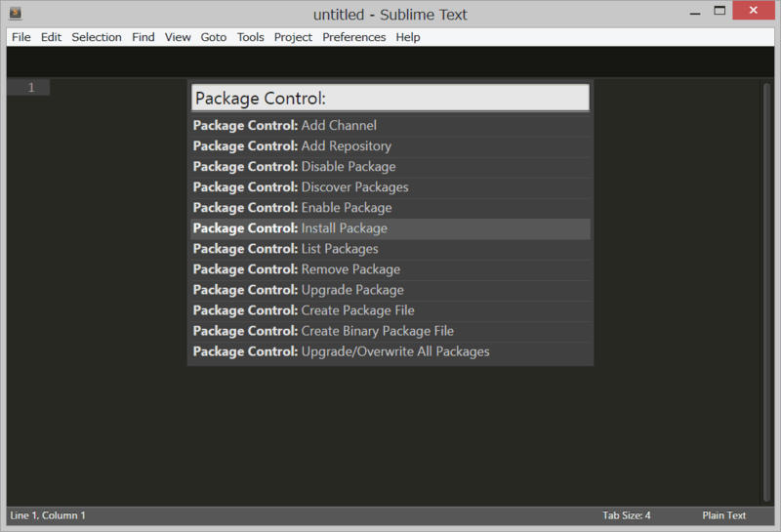
Task: Open the Plain Text syntax selector
Action: (x=723, y=515)
